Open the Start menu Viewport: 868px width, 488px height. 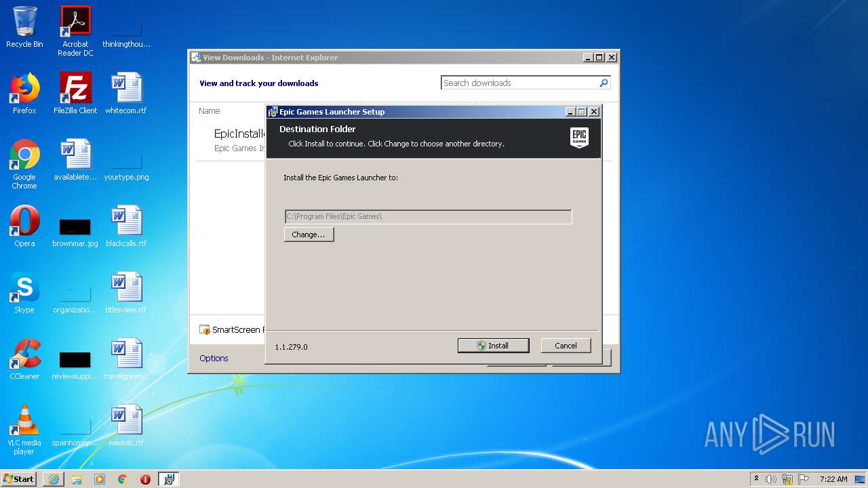[18, 479]
